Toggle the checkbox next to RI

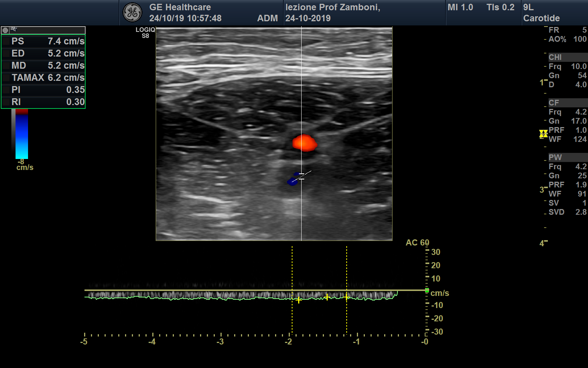pos(6,102)
